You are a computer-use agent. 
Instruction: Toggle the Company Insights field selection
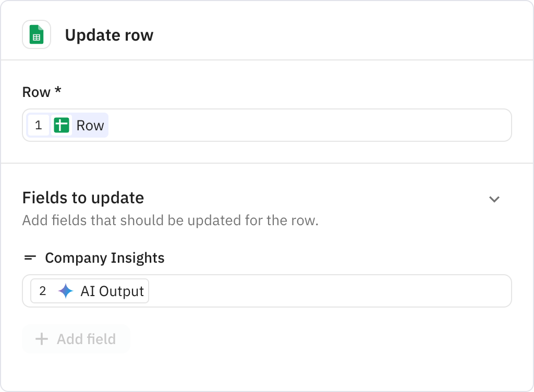(104, 258)
